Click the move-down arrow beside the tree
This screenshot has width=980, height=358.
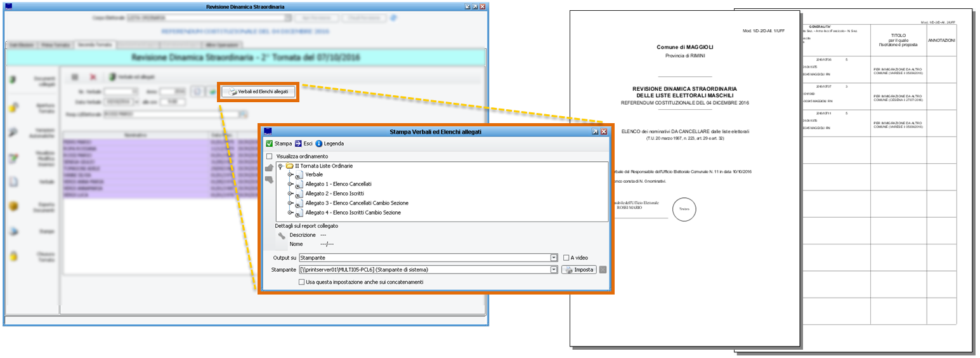point(269,180)
